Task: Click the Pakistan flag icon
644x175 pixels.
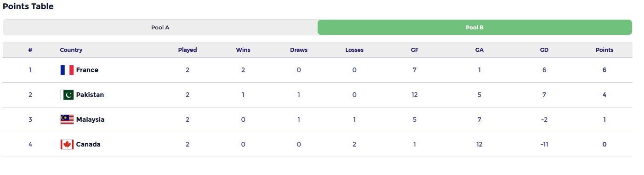Action: (x=67, y=95)
